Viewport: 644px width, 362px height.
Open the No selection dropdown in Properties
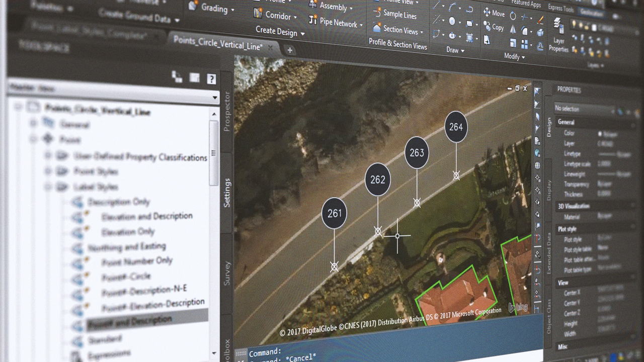584,109
